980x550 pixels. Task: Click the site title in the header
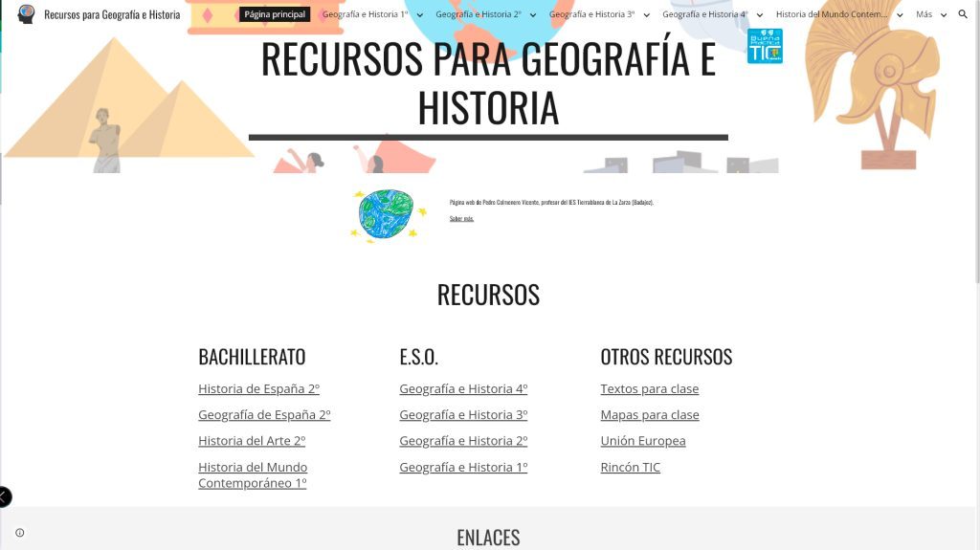(112, 14)
